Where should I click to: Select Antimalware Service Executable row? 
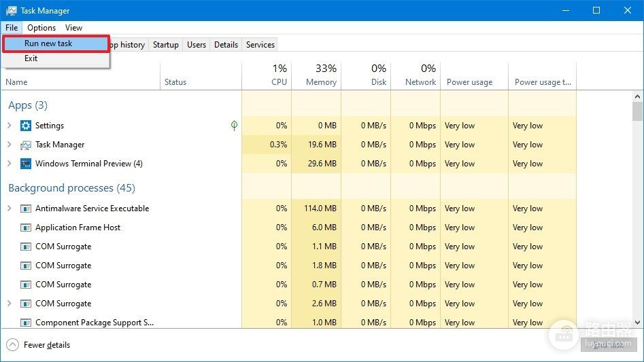(x=92, y=209)
